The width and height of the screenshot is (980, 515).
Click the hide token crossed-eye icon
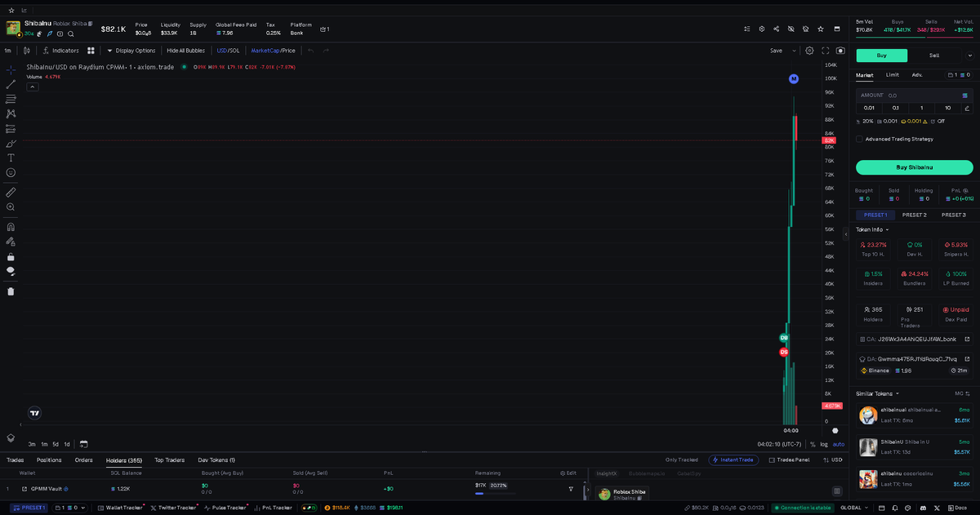791,29
